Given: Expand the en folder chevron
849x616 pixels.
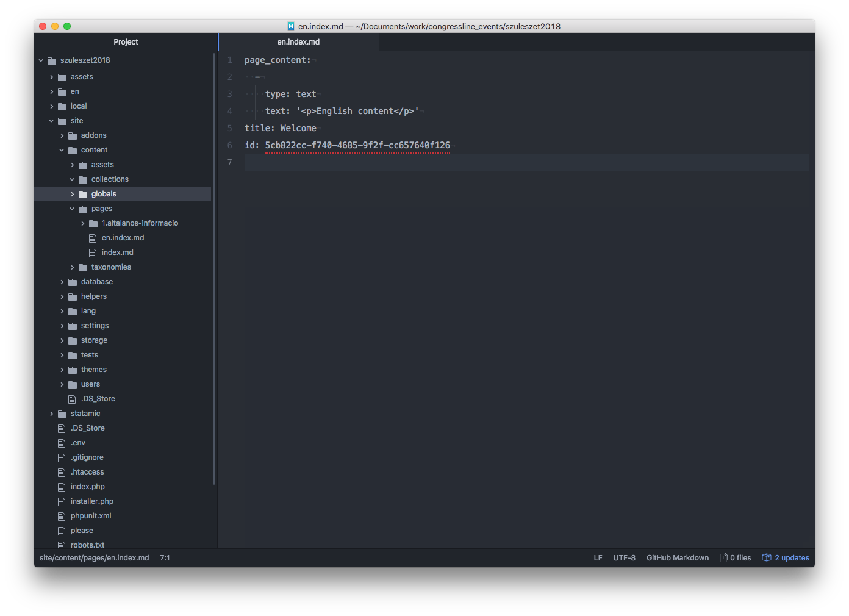Looking at the screenshot, I should [x=51, y=91].
